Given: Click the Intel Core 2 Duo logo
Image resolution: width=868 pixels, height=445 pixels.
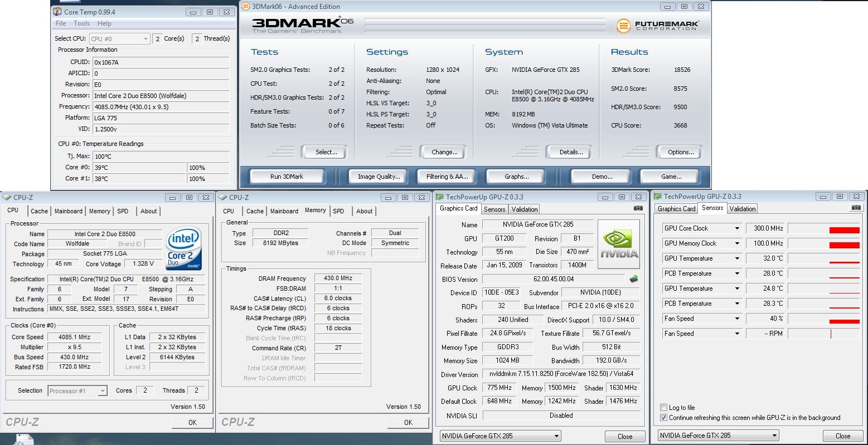Looking at the screenshot, I should click(183, 248).
